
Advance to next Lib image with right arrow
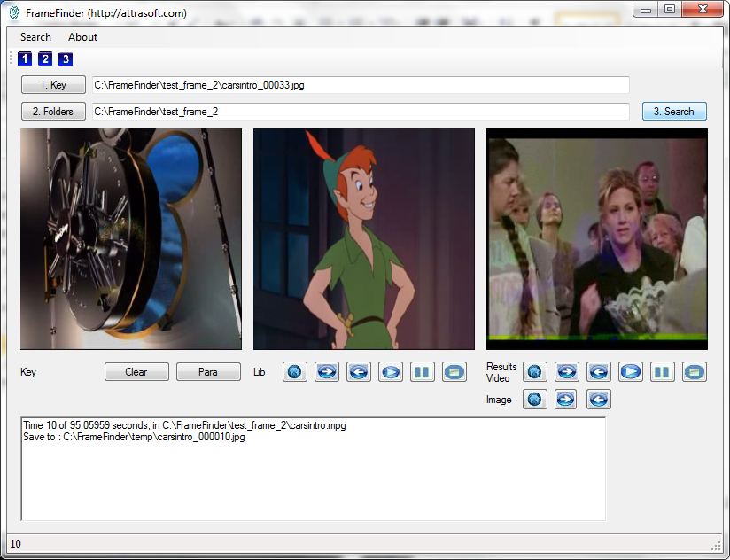[x=327, y=372]
